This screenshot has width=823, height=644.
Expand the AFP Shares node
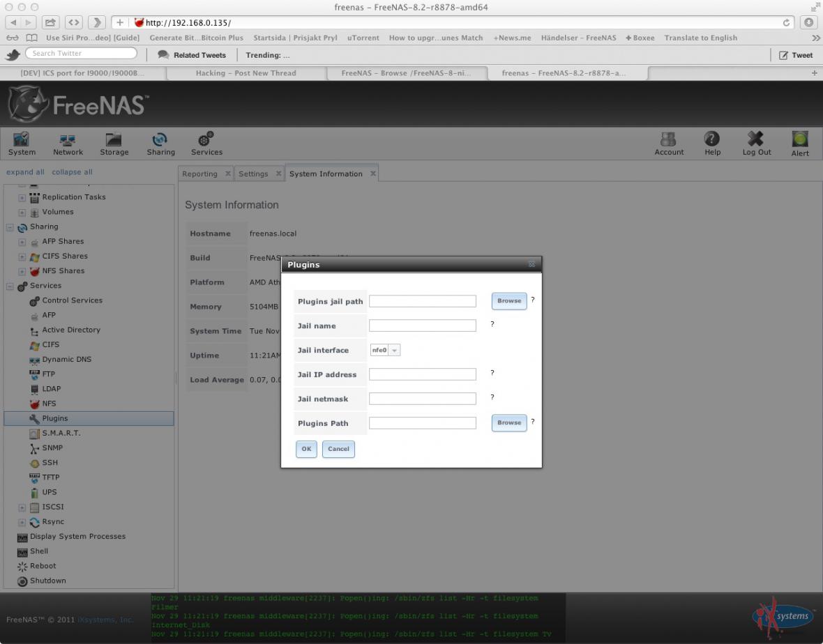click(x=22, y=242)
